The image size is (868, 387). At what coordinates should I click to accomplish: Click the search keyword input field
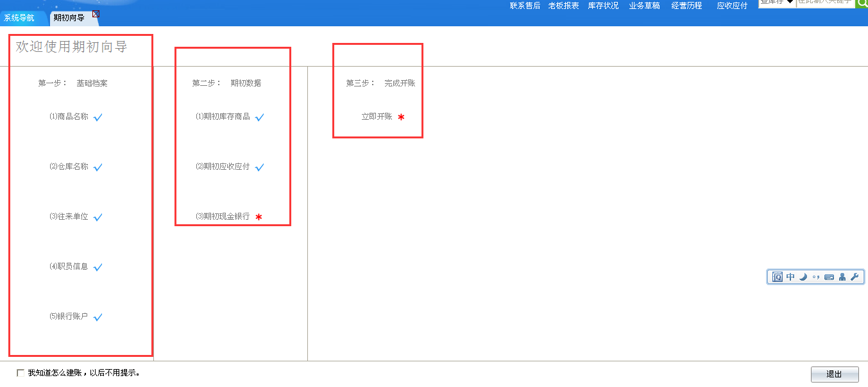(824, 3)
